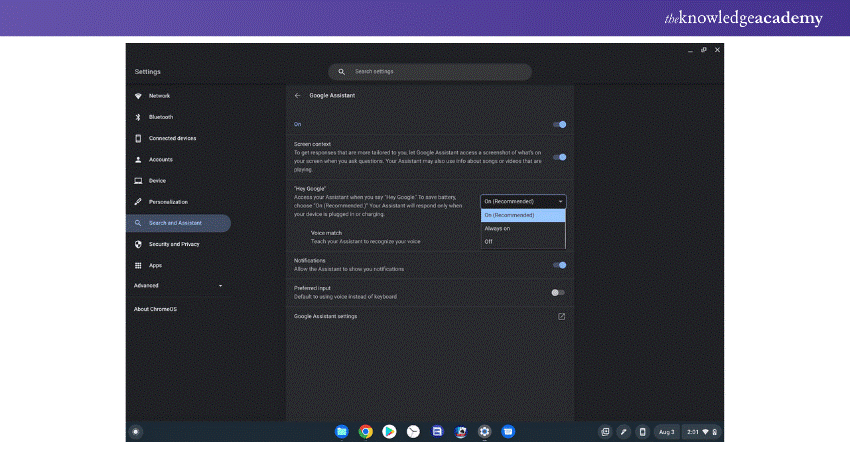
Task: Open the Settings gear icon in the shelf
Action: [x=484, y=431]
